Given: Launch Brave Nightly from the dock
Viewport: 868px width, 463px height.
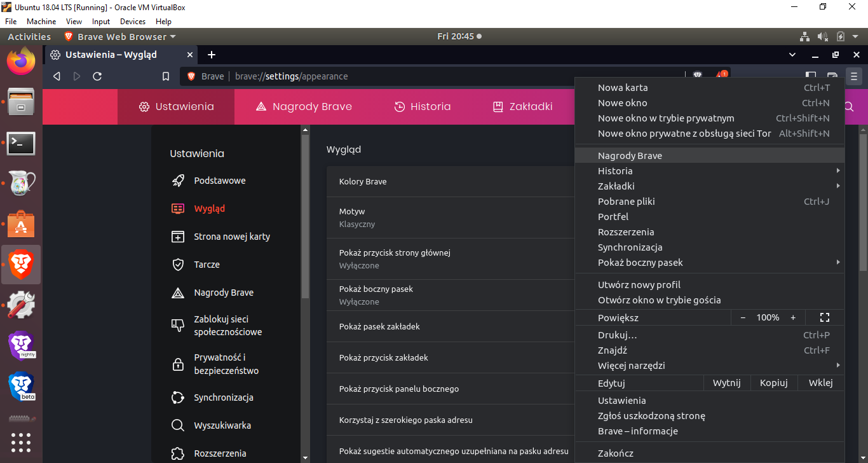Looking at the screenshot, I should point(21,345).
